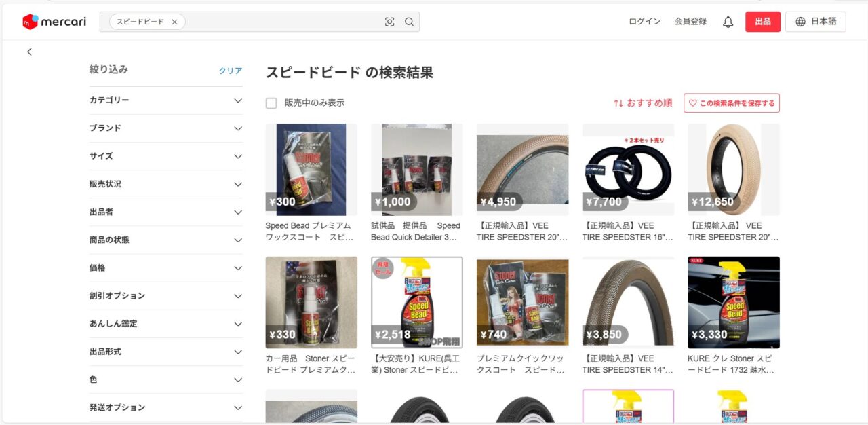Remove the スピードビード search tag

coord(174,22)
